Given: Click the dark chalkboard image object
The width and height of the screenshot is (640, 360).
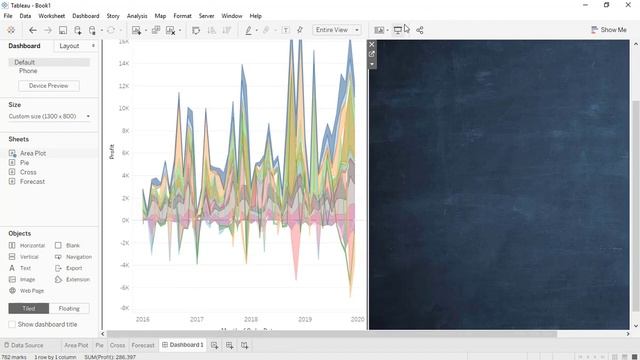Looking at the screenshot, I should (499, 184).
